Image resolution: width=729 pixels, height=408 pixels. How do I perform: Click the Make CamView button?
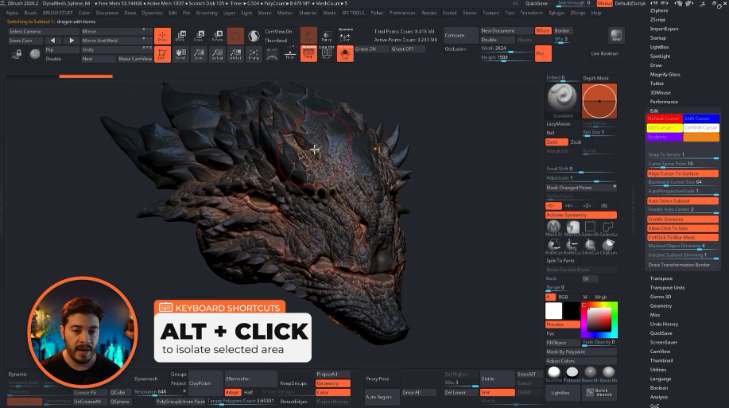[135, 59]
